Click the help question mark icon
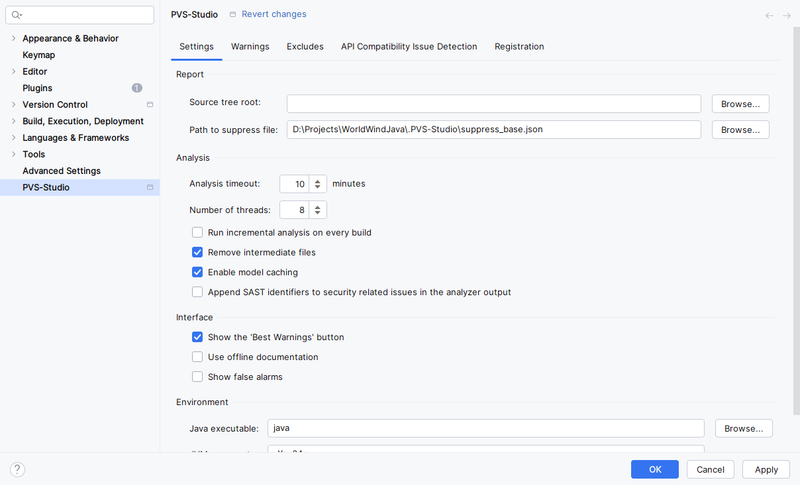Viewport: 800px width, 485px height. tap(17, 469)
